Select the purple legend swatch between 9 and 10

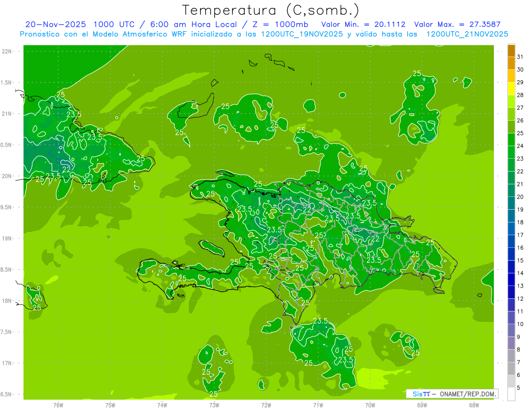(511, 330)
